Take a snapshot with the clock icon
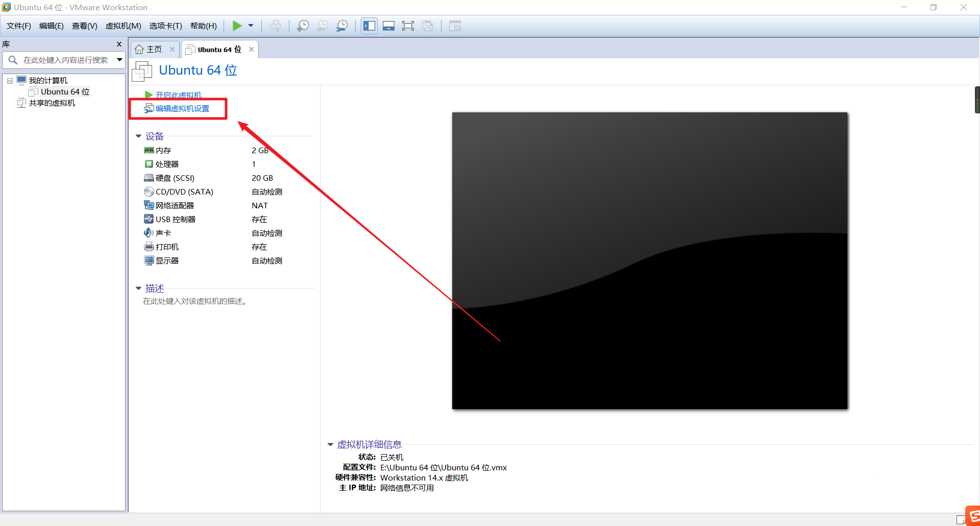Viewport: 980px width, 526px height. click(303, 26)
